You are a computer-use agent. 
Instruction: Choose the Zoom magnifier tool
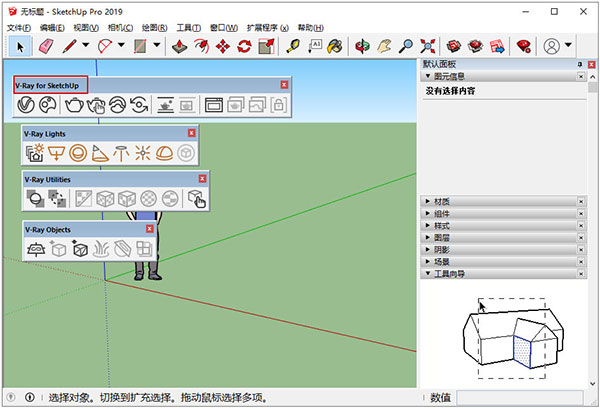(406, 46)
